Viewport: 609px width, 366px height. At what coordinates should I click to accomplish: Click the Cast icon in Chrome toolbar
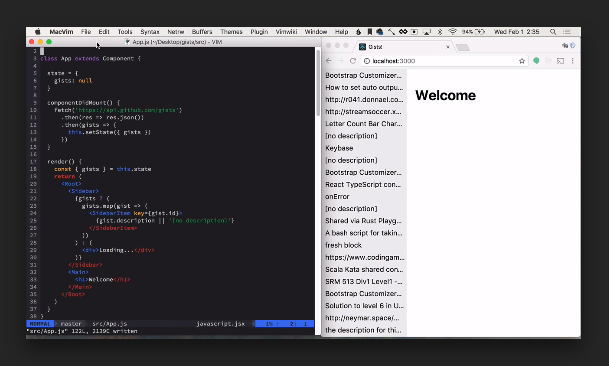click(x=560, y=61)
